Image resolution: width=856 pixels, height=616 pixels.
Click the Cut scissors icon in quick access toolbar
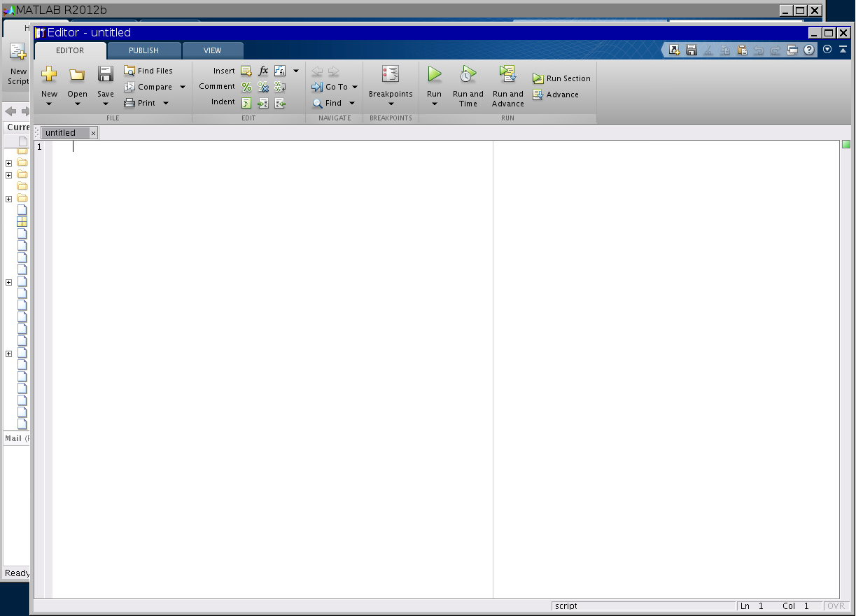tap(708, 50)
